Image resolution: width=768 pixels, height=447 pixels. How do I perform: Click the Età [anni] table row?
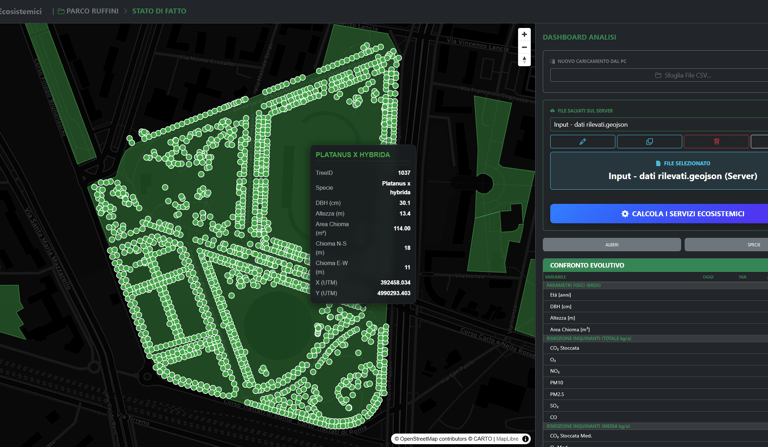pos(655,295)
